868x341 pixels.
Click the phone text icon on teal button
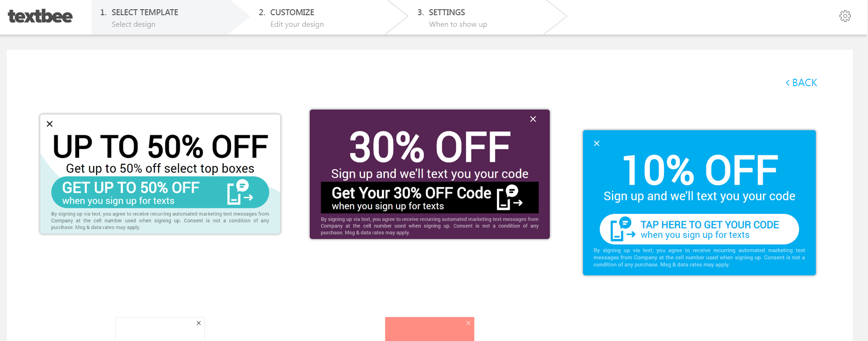point(240,192)
